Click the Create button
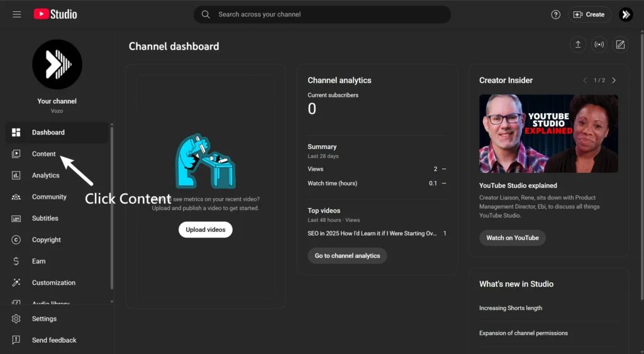Viewport: 644px width, 354px height. (x=589, y=14)
